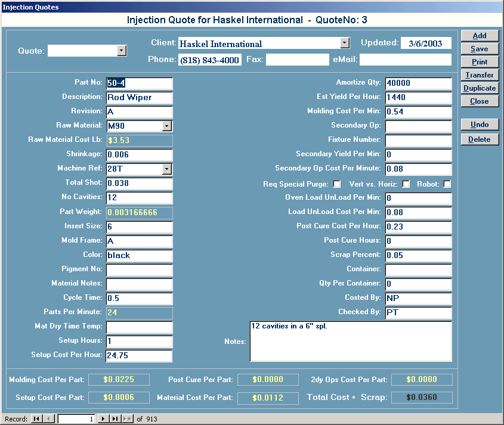Open the Quote dropdown arrow
This screenshot has width=504, height=425.
(x=122, y=51)
